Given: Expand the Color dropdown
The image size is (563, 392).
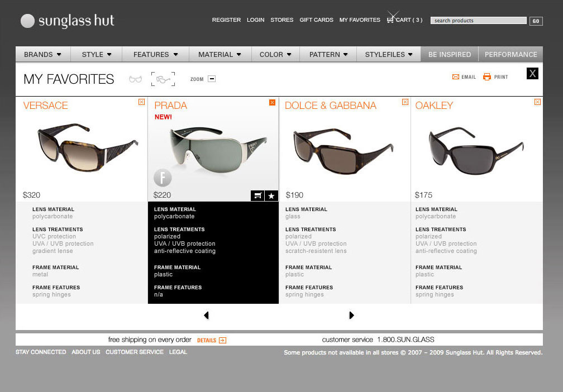Looking at the screenshot, I should coord(275,55).
